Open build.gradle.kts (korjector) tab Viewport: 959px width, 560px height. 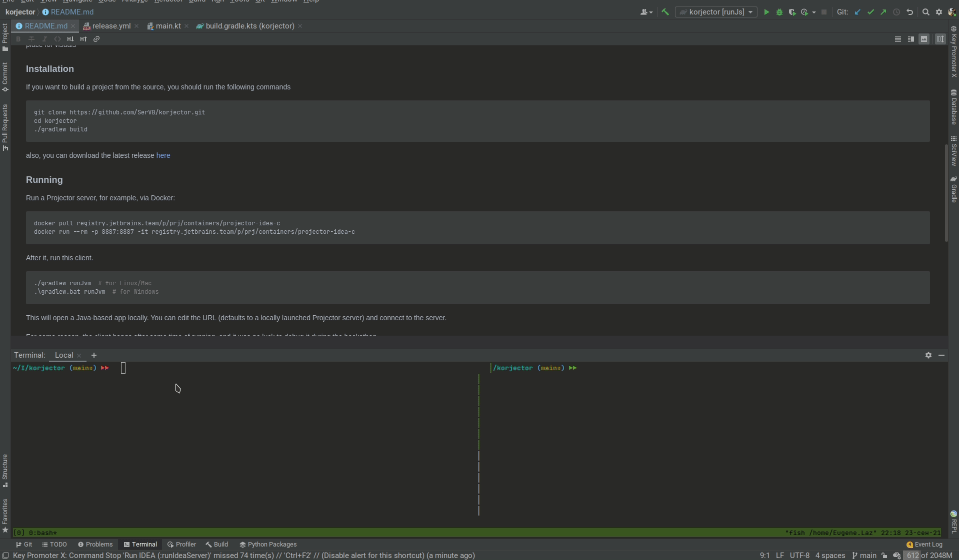coord(250,26)
